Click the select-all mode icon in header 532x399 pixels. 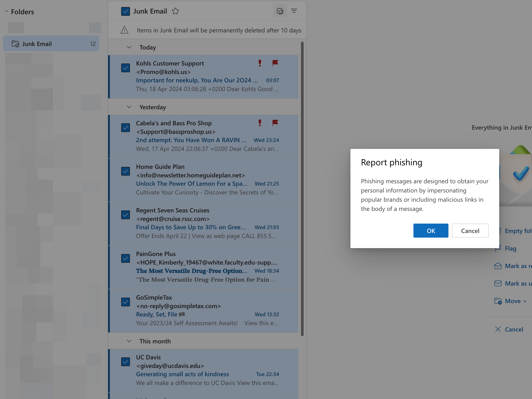[x=280, y=11]
